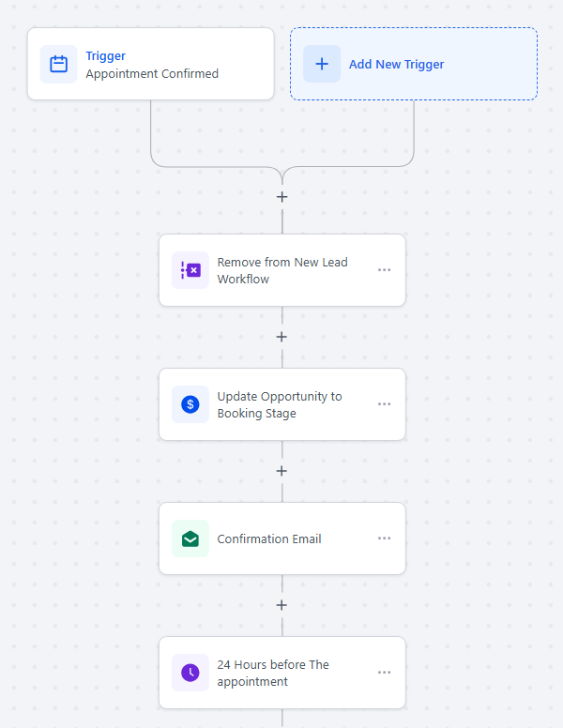Image resolution: width=563 pixels, height=728 pixels.
Task: Click the blue Trigger heading text
Action: point(105,56)
